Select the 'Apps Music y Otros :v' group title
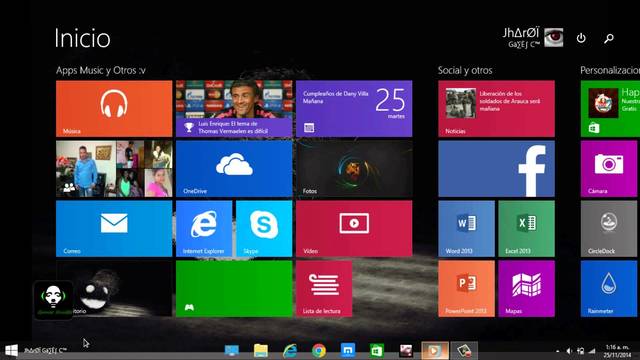The image size is (640, 360). pyautogui.click(x=101, y=70)
